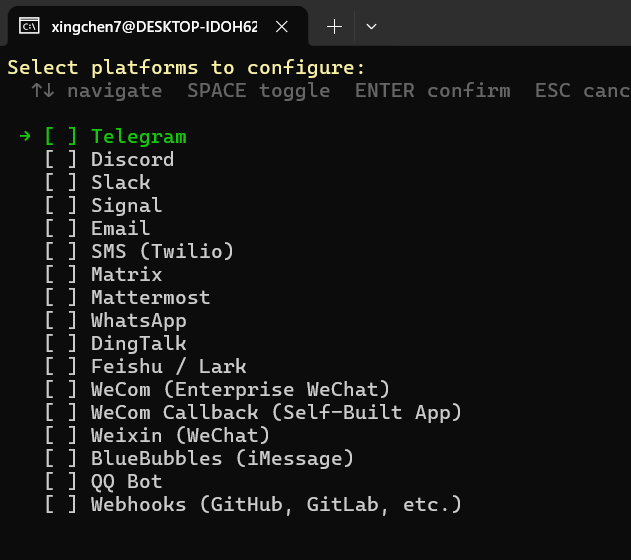Click the terminal icon in the tab
The width and height of the screenshot is (631, 560).
tap(29, 27)
